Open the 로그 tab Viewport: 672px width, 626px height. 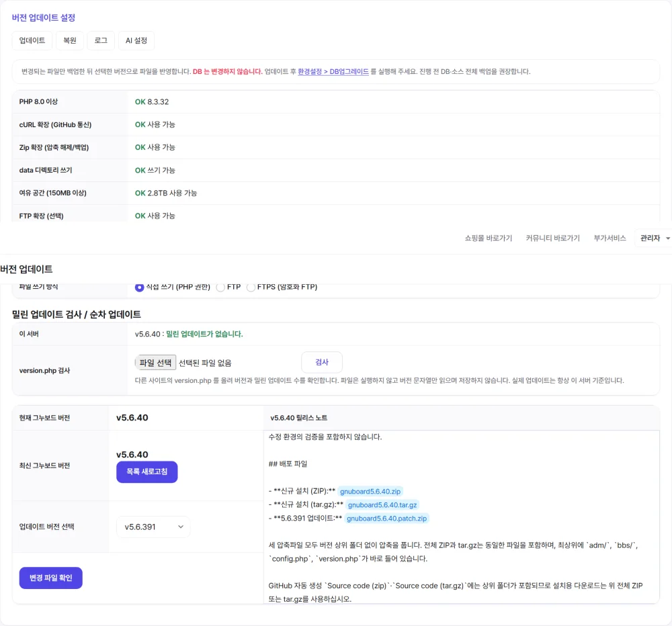click(101, 41)
